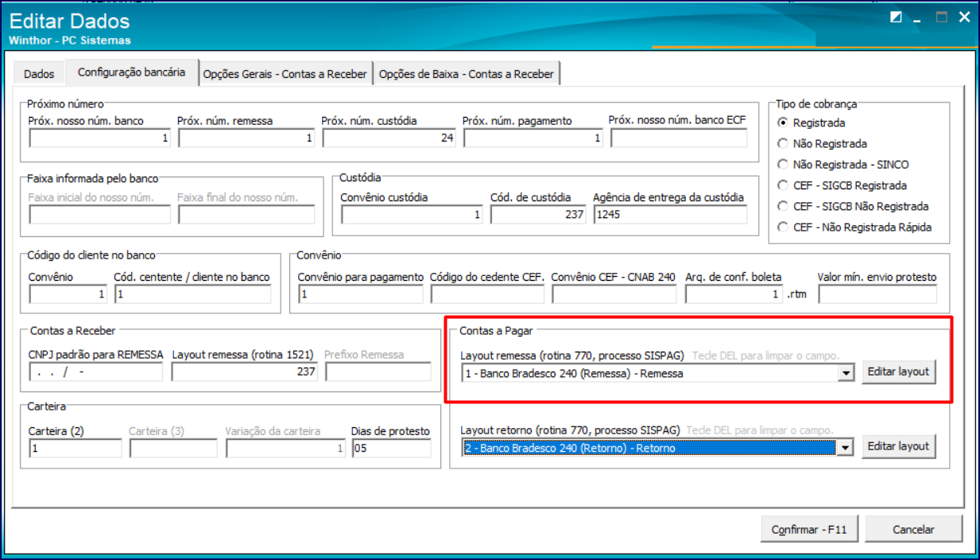This screenshot has height=560, width=980.
Task: Focus the Arq. de conf. boleta field
Action: pyautogui.click(x=734, y=294)
